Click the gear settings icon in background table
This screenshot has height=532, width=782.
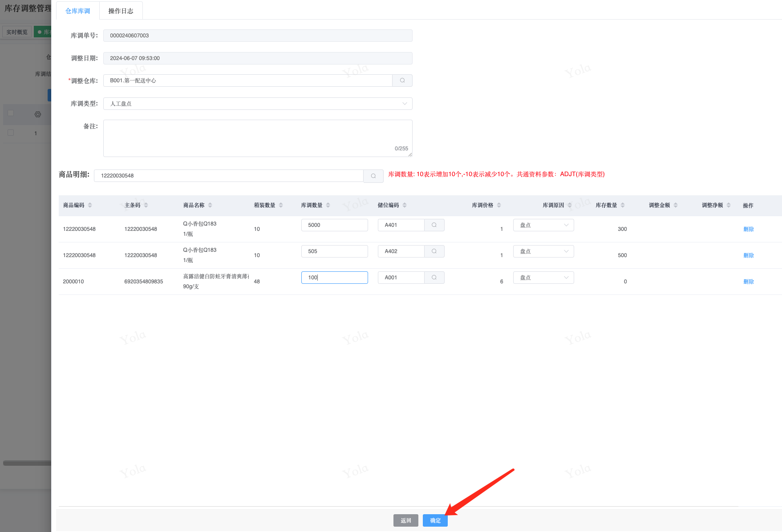[x=38, y=114]
